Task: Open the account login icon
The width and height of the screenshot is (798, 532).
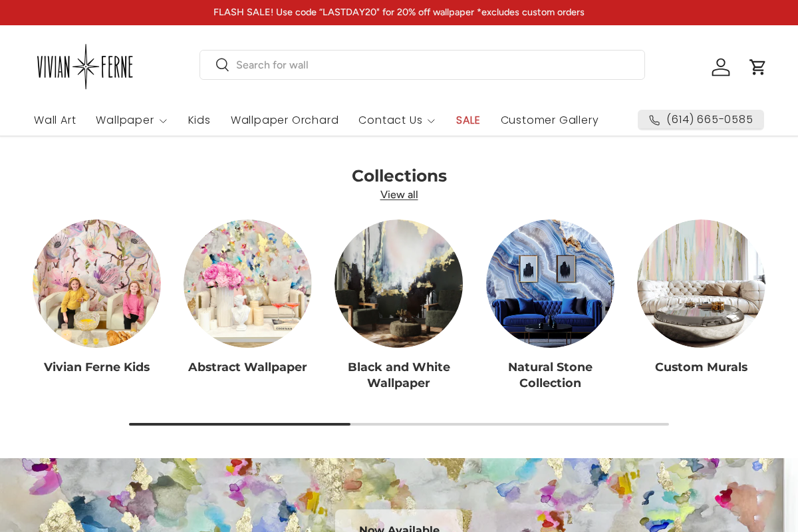Action: point(721,66)
